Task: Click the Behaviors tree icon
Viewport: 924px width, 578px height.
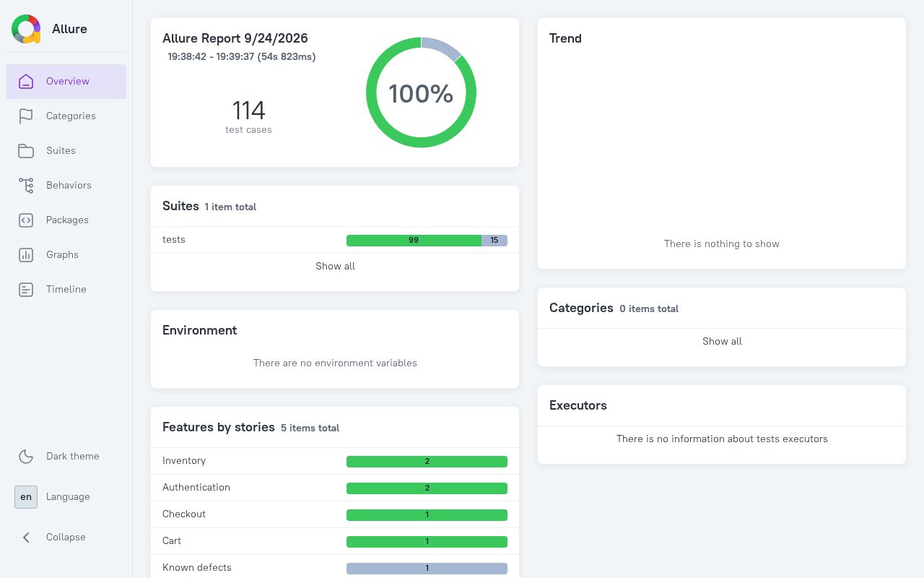Action: pos(26,186)
